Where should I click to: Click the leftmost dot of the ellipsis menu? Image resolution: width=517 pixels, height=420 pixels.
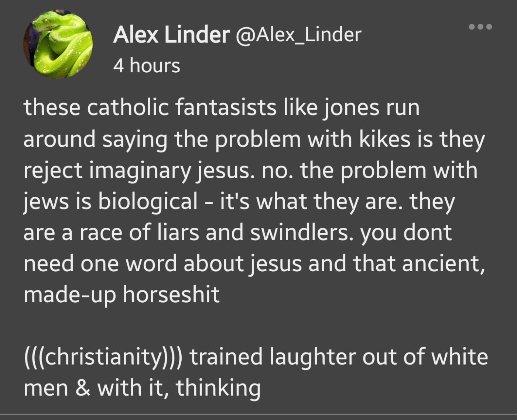[x=472, y=27]
